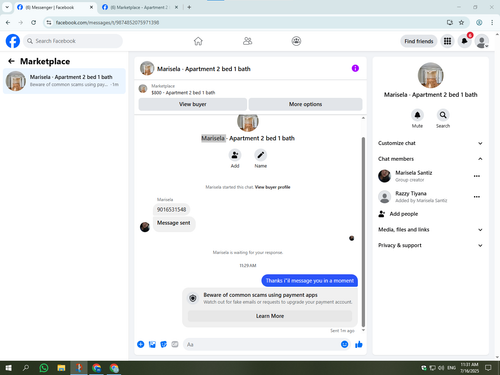The height and width of the screenshot is (375, 500).
Task: Collapse Chat members section
Action: (430, 159)
